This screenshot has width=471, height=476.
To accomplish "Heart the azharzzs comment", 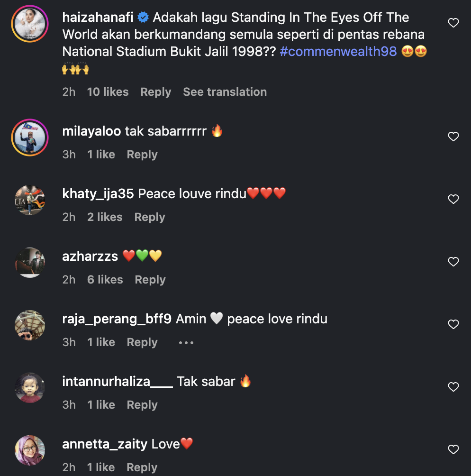I will point(453,262).
